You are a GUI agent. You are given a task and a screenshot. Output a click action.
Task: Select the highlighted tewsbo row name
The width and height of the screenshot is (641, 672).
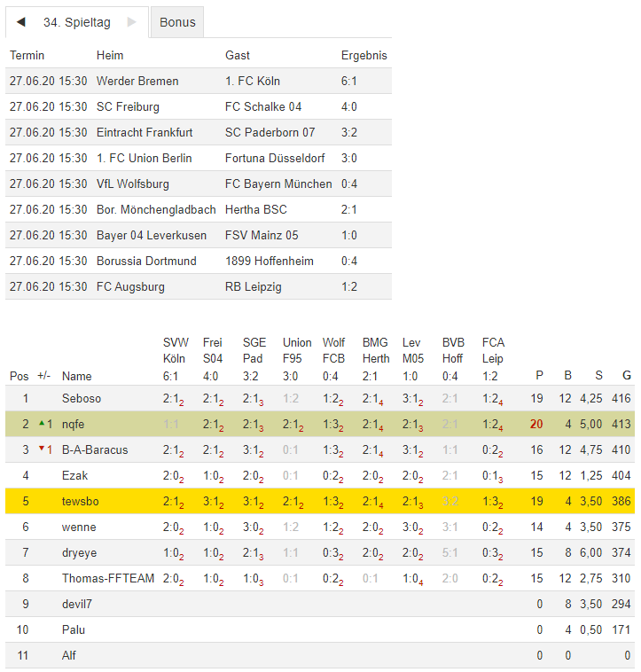pyautogui.click(x=81, y=501)
